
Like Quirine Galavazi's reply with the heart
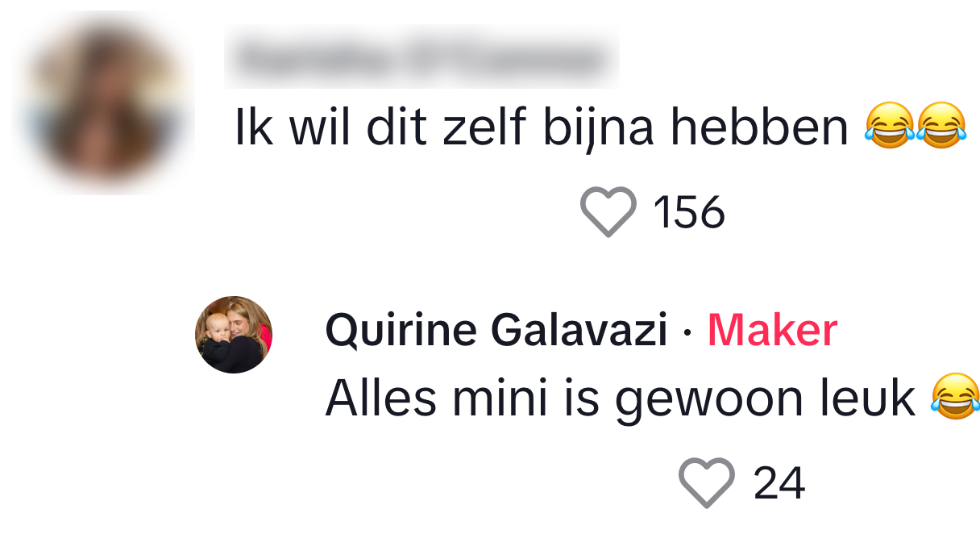point(706,482)
